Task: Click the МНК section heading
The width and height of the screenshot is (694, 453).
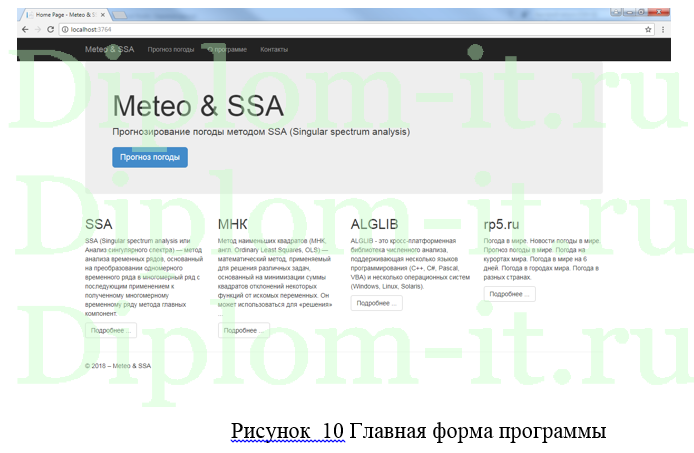Action: pyautogui.click(x=232, y=224)
